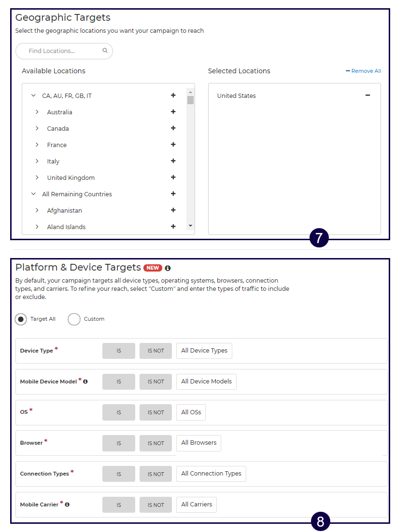Click info icon next to NEW badge
Viewport: 395px width, 532px height.
tap(168, 268)
